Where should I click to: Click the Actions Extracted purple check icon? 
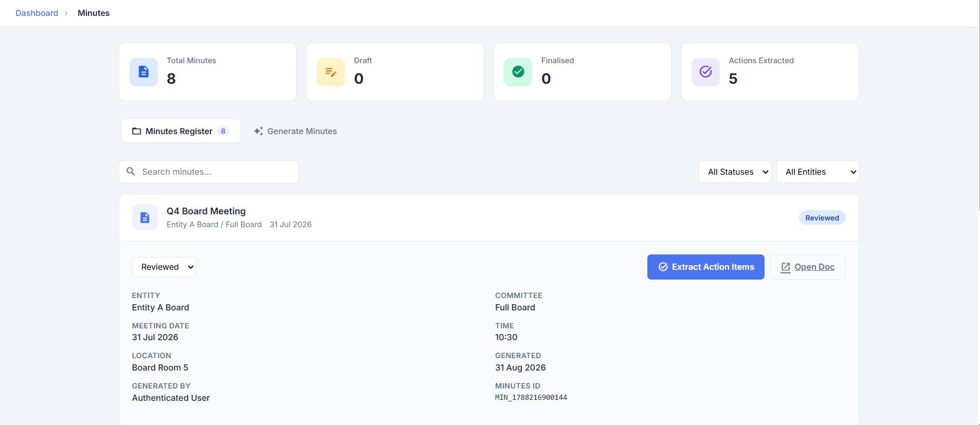tap(705, 72)
